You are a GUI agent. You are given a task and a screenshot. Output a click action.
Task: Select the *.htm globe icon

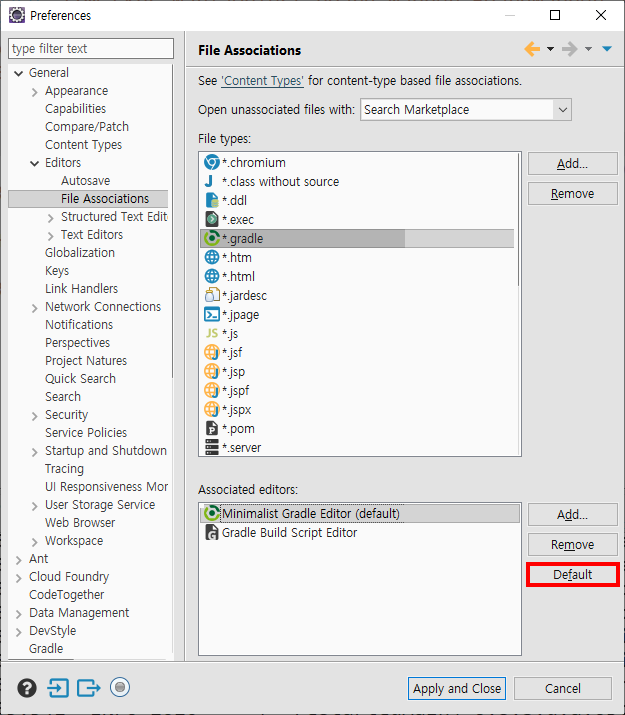point(212,257)
